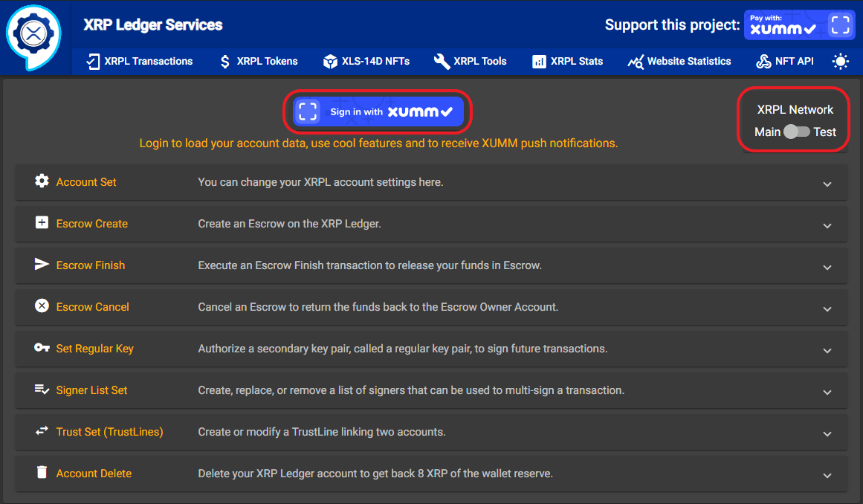Expand the Trust Set (TrustLines) chevron
The image size is (863, 504).
(x=827, y=434)
